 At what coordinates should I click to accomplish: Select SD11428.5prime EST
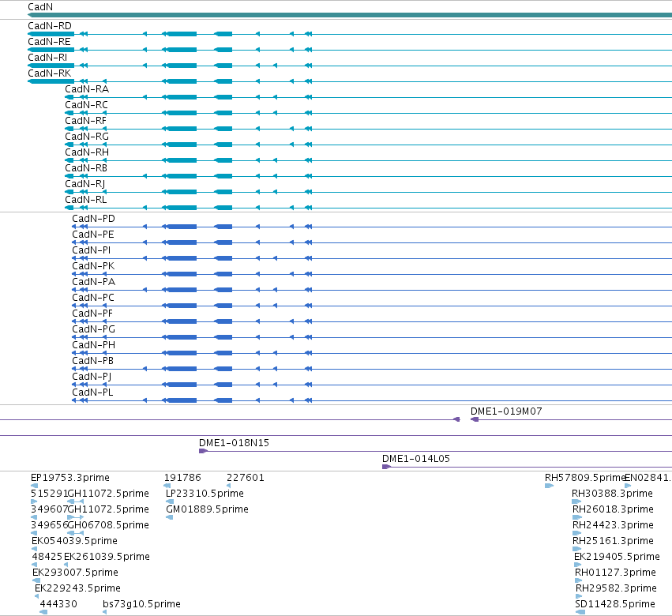(615, 605)
